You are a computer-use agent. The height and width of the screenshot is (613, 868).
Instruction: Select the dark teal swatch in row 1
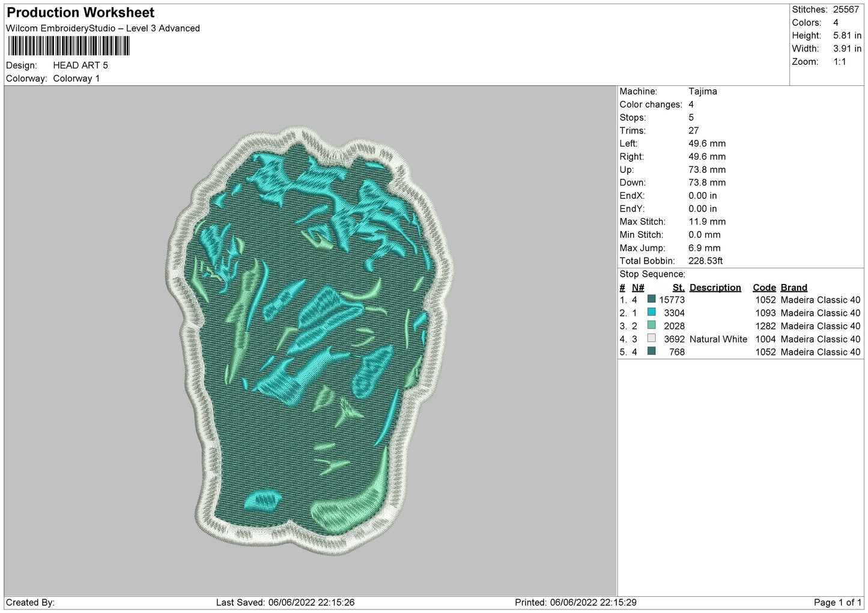652,299
